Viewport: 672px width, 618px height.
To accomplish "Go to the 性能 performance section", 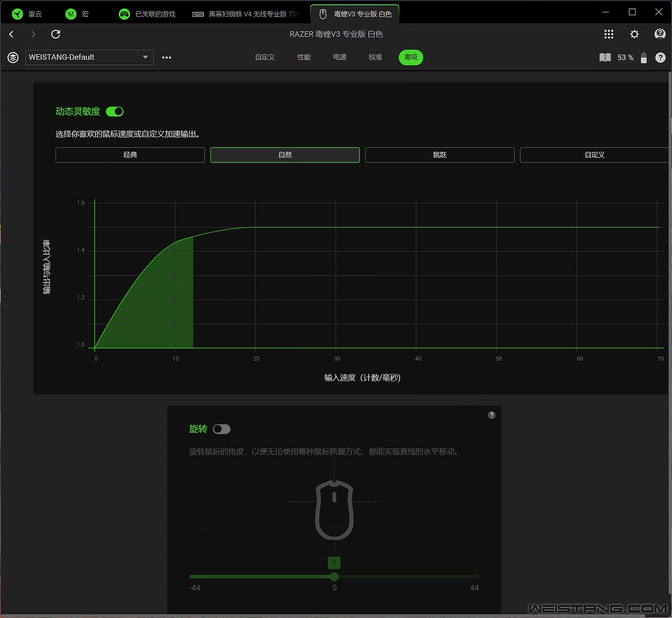I will (x=304, y=57).
